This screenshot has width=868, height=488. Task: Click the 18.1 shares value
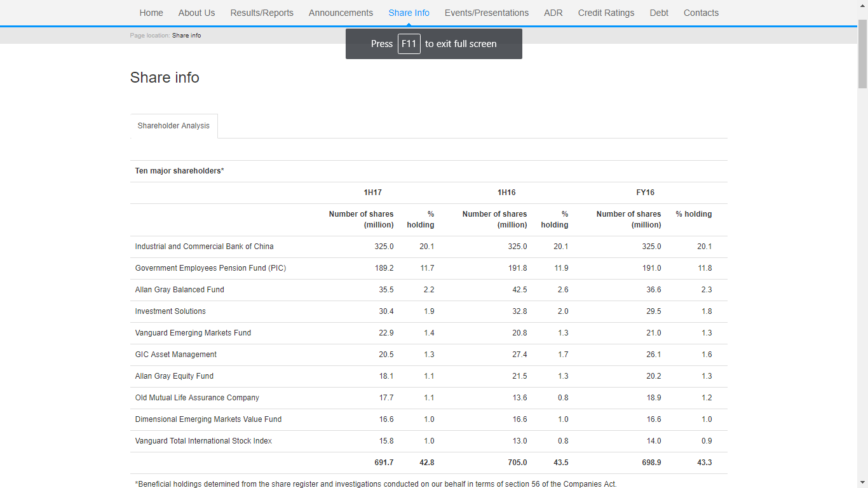[386, 376]
